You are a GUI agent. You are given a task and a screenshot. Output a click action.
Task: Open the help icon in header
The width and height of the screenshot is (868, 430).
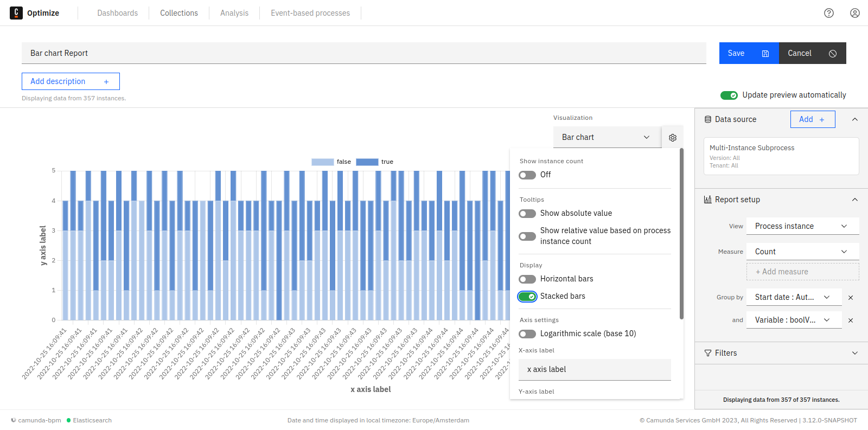tap(828, 13)
